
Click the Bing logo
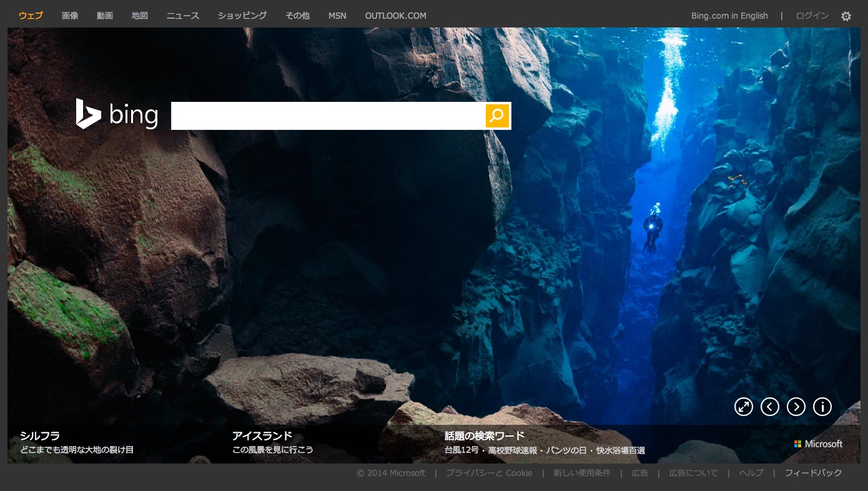[x=117, y=114]
